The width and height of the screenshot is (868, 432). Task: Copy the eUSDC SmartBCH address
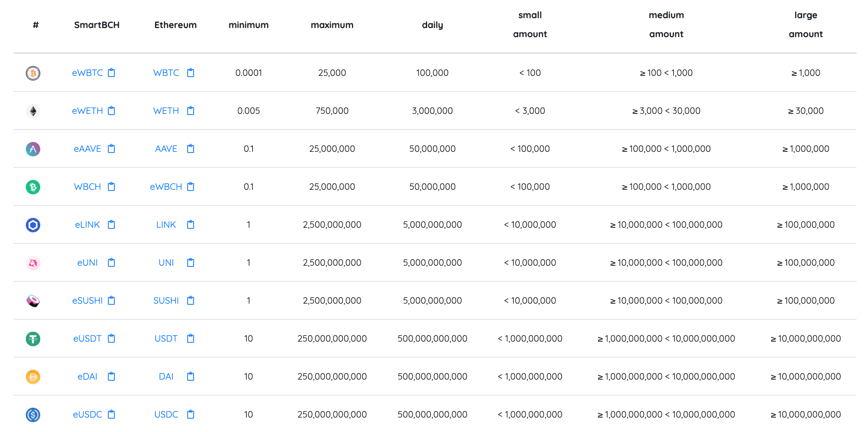click(x=111, y=414)
